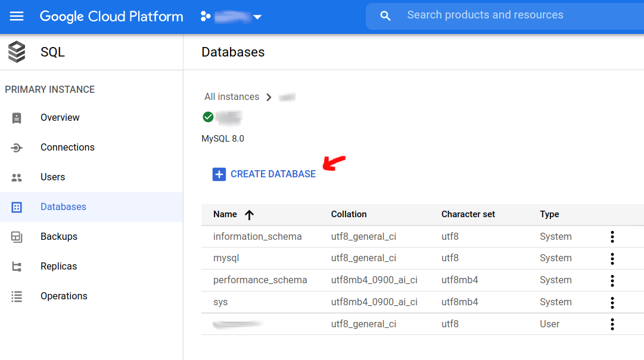644x360 pixels.
Task: Click utf8mb4_0900_ai_ci in the sys row
Action: point(374,302)
